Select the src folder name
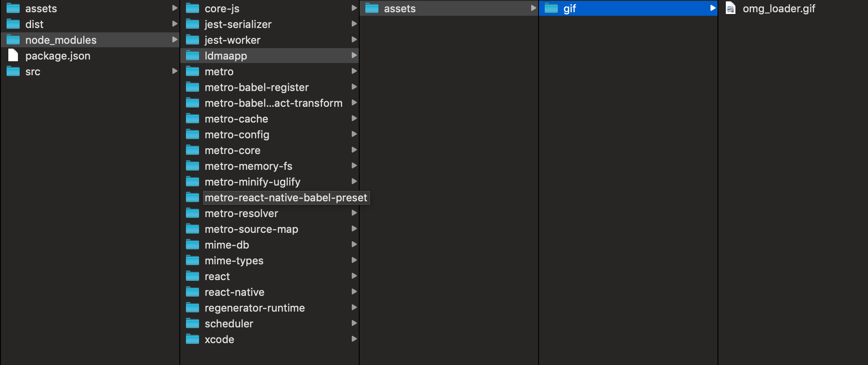This screenshot has width=868, height=365. tap(32, 71)
